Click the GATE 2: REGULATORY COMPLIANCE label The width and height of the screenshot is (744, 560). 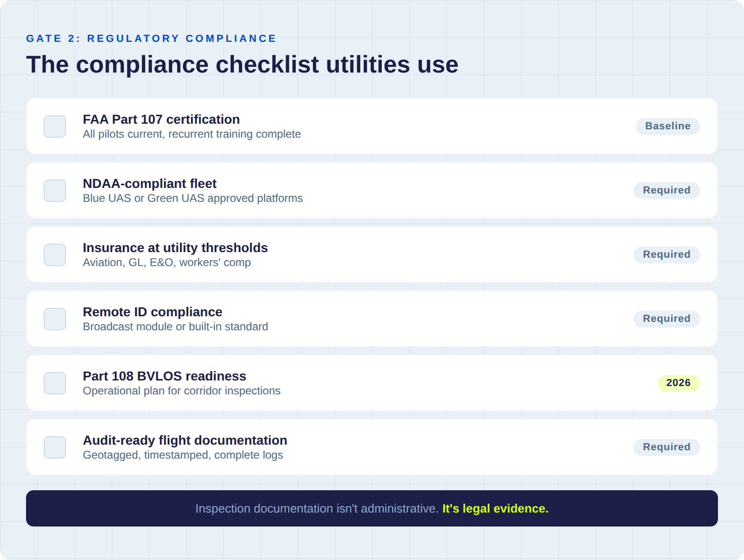[x=151, y=39]
